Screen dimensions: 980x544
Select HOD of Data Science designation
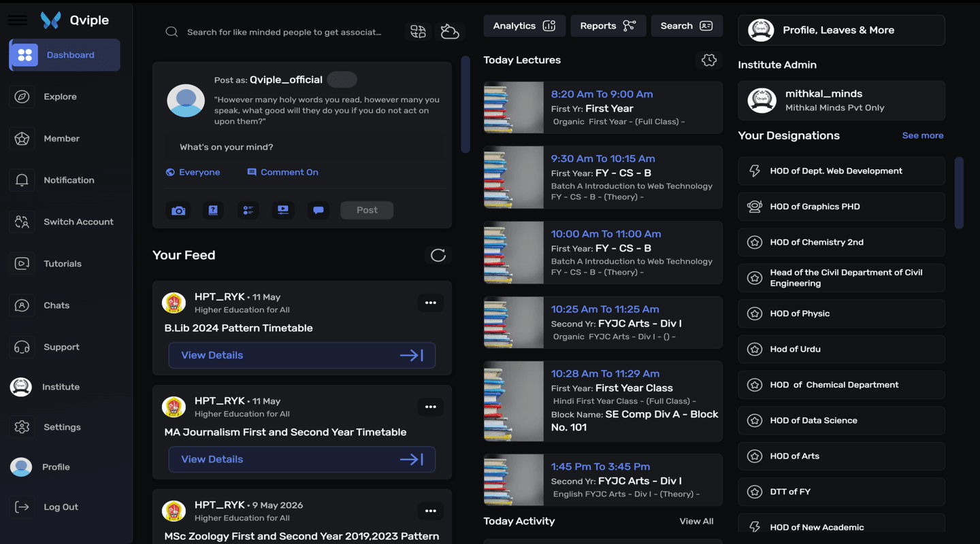pyautogui.click(x=841, y=420)
